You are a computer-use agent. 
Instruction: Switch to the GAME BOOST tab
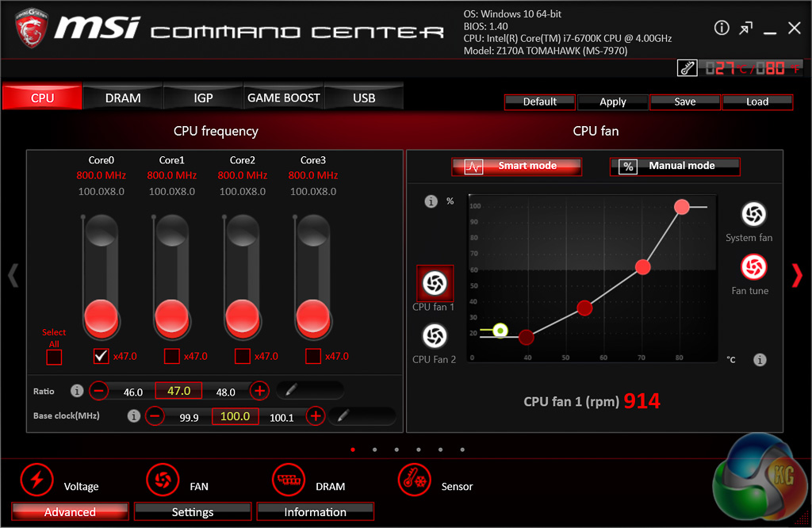point(283,97)
